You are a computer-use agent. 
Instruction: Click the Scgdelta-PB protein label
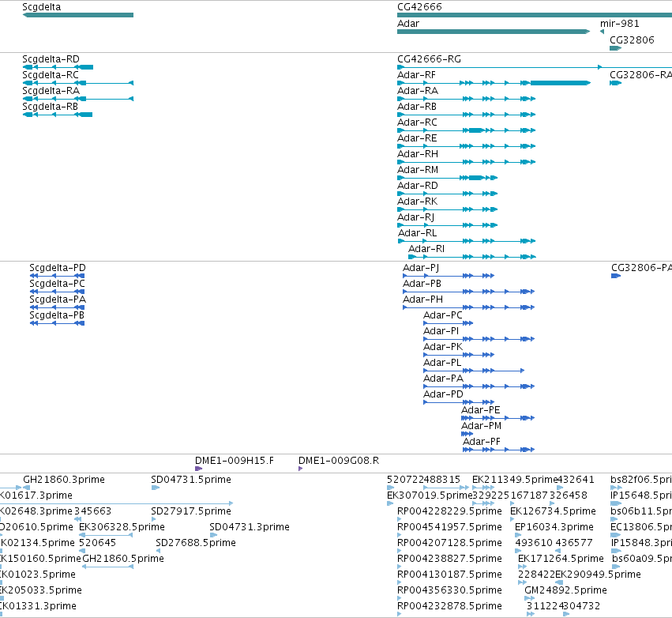(57, 315)
